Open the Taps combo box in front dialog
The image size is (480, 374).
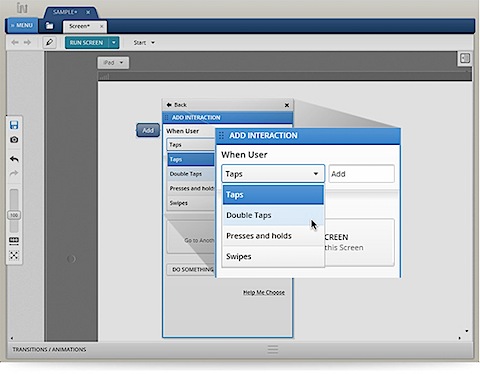coord(273,174)
